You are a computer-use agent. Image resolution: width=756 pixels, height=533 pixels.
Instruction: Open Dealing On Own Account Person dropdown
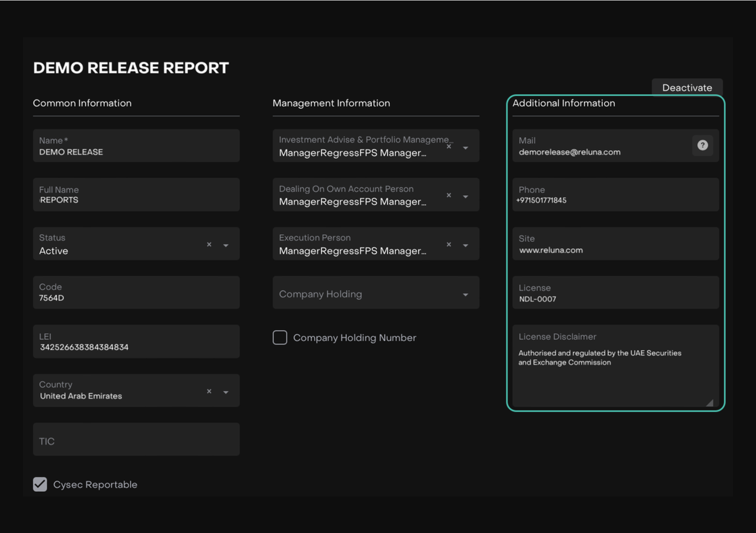[465, 197]
